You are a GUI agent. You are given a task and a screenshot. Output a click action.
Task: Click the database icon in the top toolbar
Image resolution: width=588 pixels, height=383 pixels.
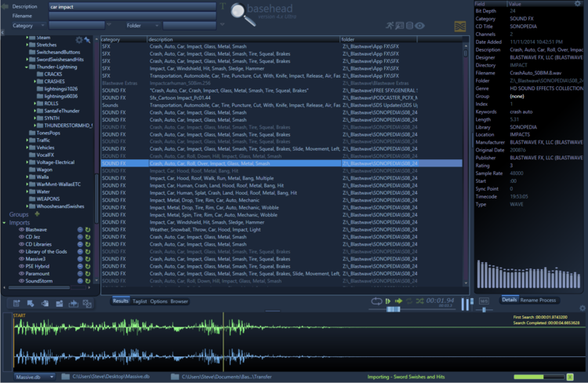tap(410, 26)
